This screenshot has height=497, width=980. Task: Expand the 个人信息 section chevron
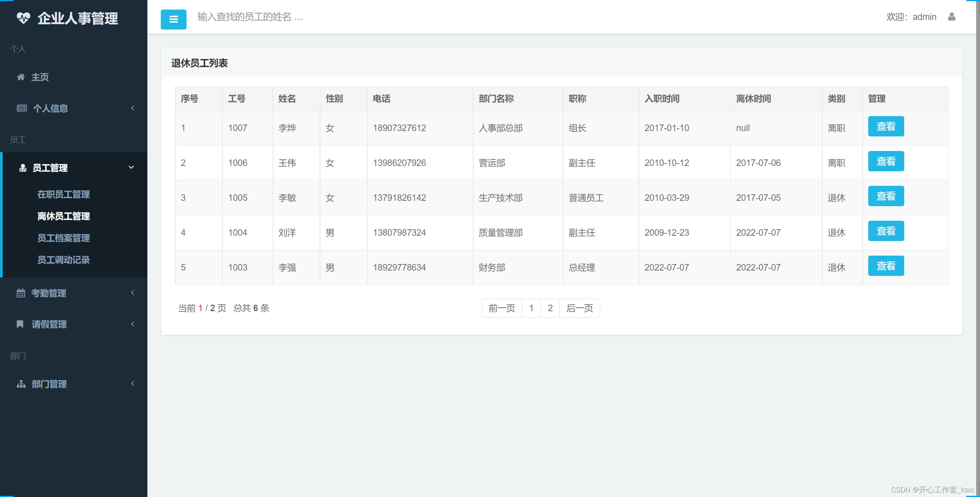(x=132, y=108)
